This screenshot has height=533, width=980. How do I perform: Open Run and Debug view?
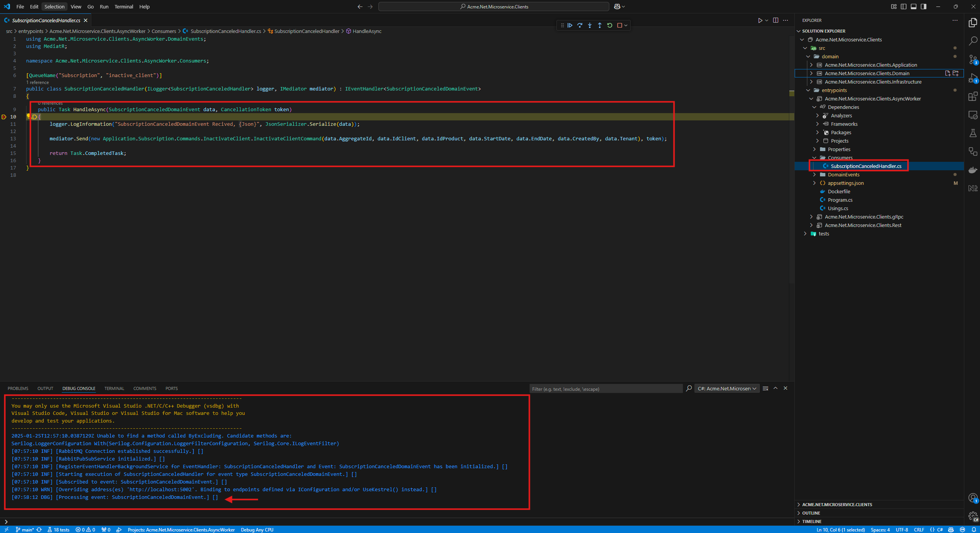point(973,78)
